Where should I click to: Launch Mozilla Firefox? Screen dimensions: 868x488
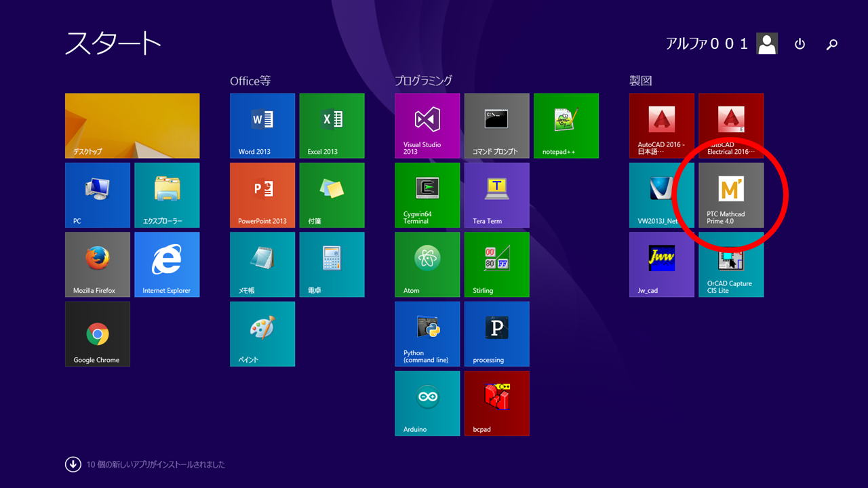coord(98,264)
